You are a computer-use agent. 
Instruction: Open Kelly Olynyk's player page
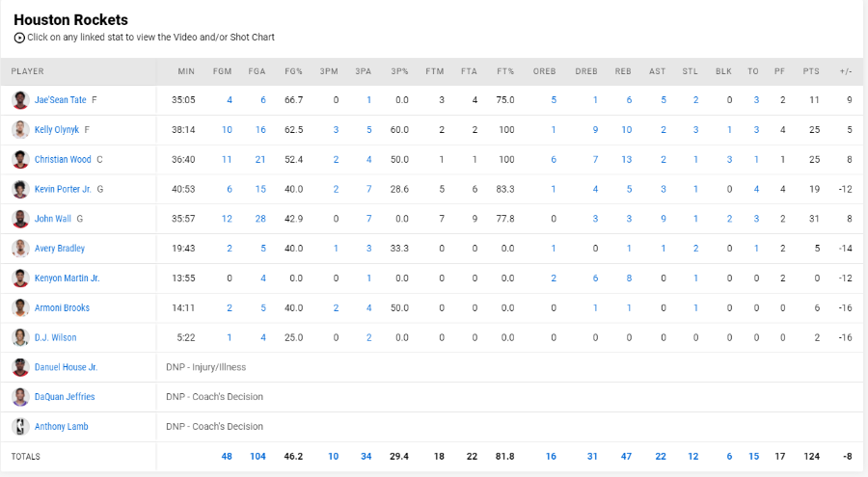57,129
